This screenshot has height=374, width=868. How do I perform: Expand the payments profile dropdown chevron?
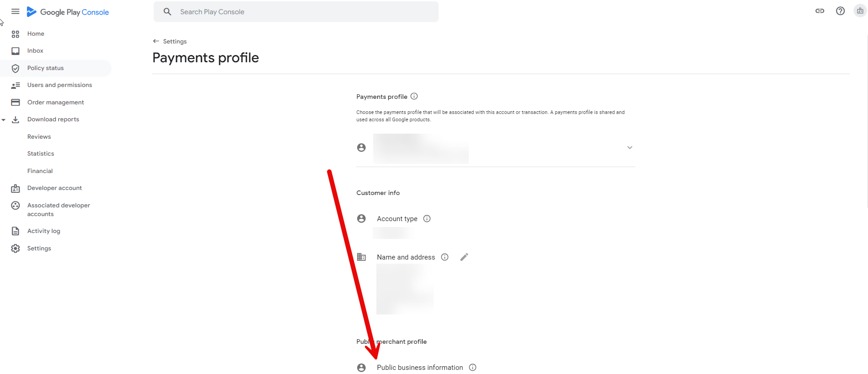tap(630, 147)
